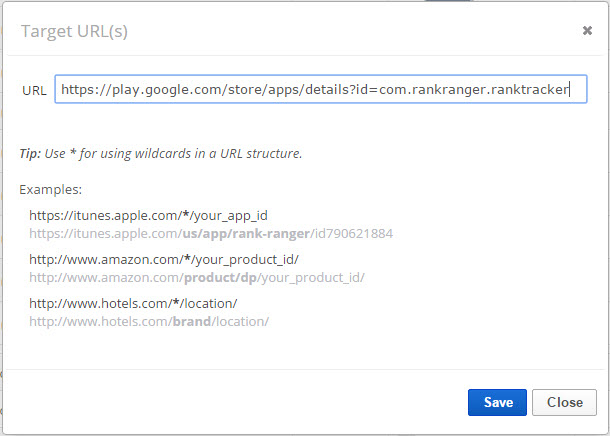Click https at the start of the URL field
The width and height of the screenshot is (610, 436).
point(76,89)
